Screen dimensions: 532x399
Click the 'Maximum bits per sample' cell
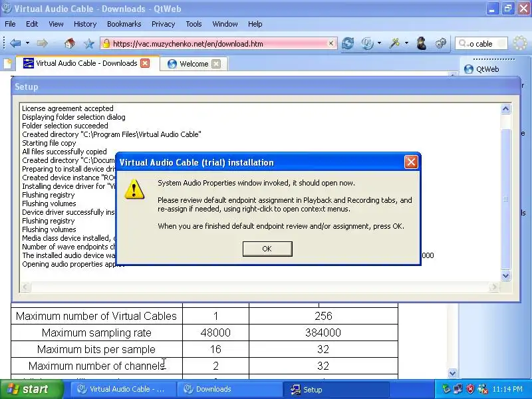click(x=96, y=349)
